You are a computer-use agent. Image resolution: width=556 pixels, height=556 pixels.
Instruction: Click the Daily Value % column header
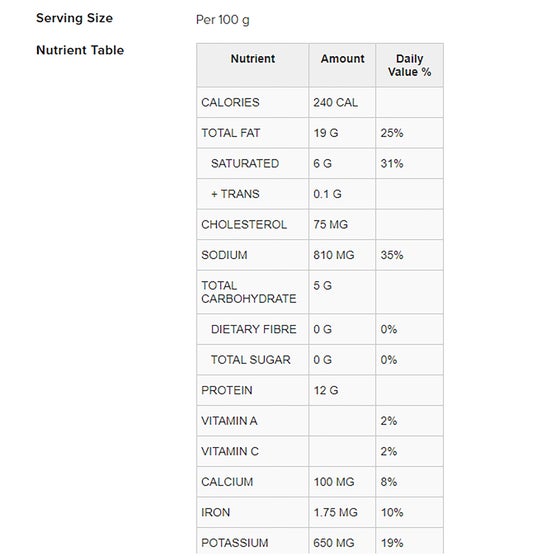(410, 65)
